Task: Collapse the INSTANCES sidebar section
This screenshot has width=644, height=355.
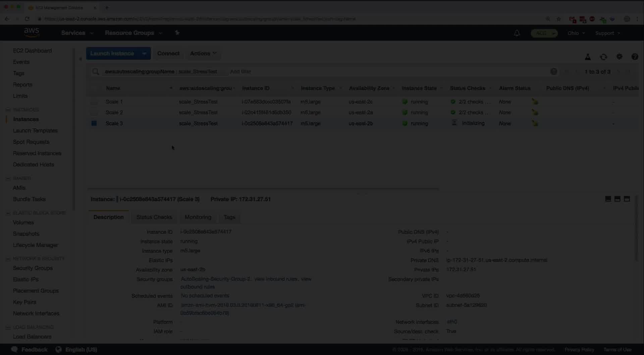Action: 8,110
